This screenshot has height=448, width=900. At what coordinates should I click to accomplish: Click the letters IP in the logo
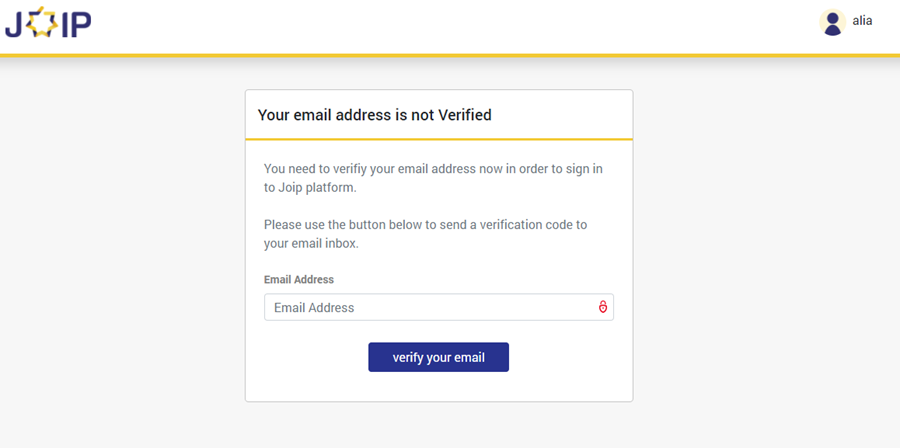[74, 24]
